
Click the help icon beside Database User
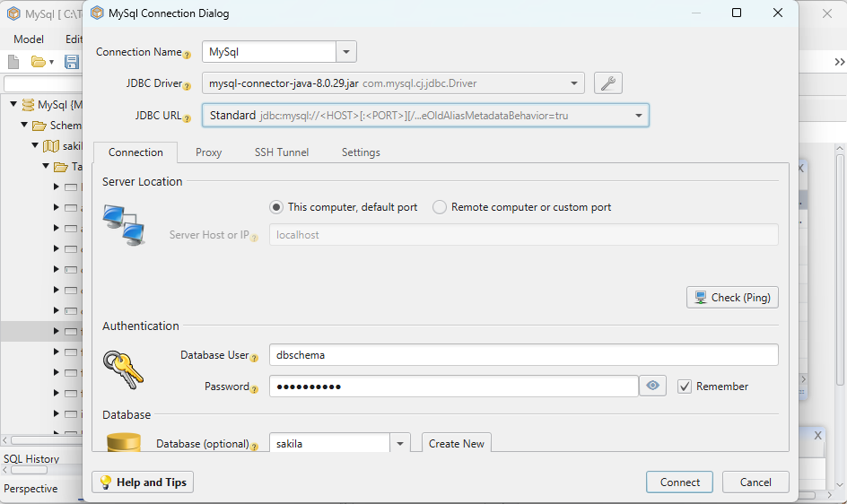[x=255, y=358]
